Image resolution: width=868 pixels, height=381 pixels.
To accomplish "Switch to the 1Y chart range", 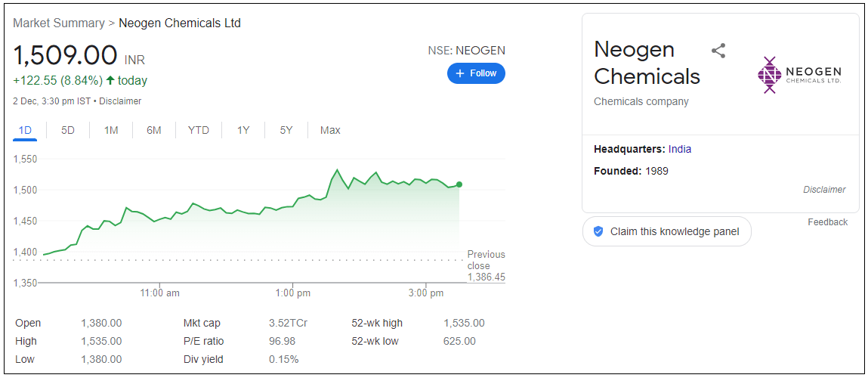I will click(243, 131).
